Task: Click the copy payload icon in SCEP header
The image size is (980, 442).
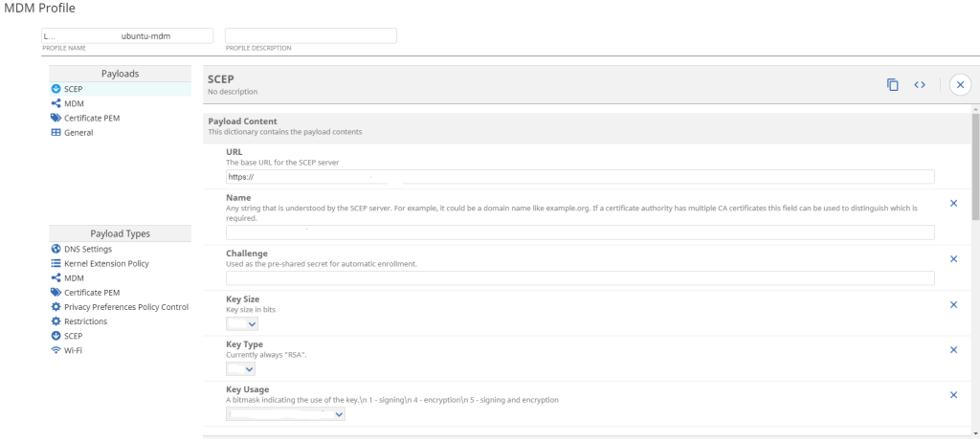Action: tap(892, 85)
